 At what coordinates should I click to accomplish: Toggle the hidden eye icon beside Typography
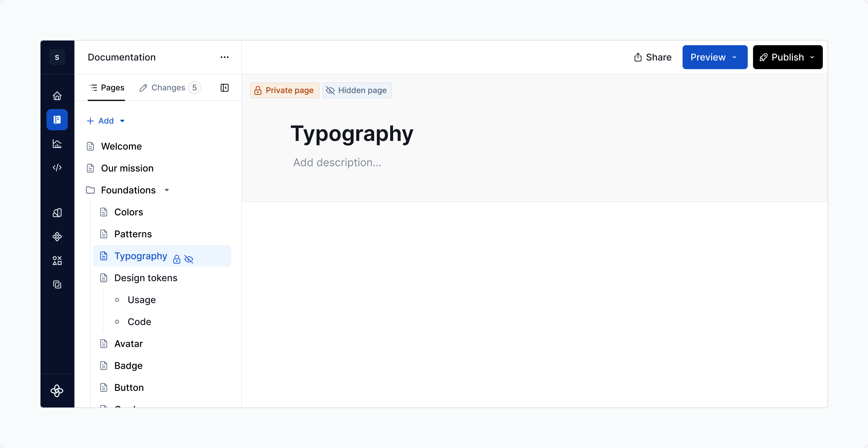tap(189, 259)
